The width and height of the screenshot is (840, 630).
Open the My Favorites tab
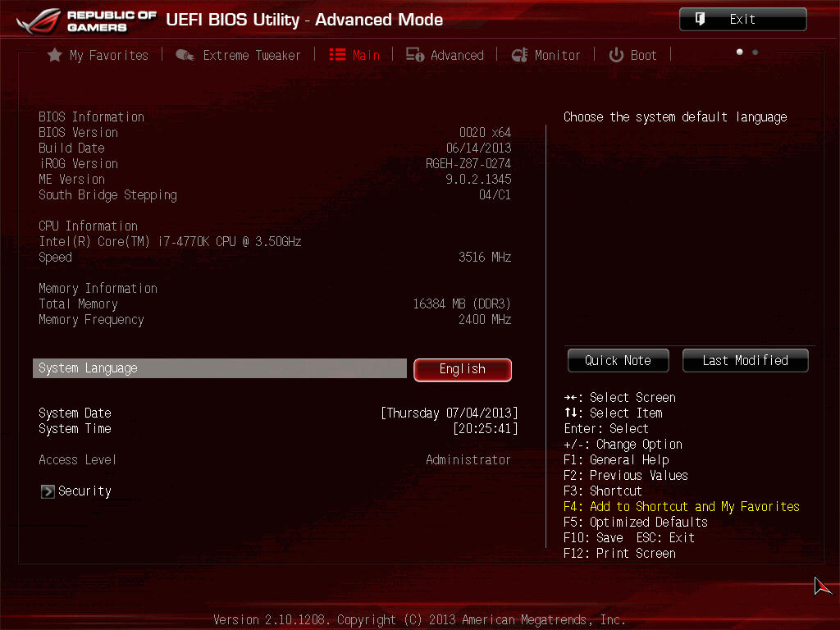98,55
